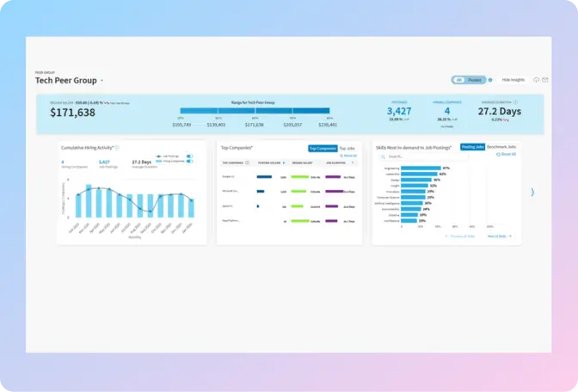Image resolution: width=578 pixels, height=392 pixels.
Task: Select the Benchmark Jobs tab
Action: [x=501, y=147]
